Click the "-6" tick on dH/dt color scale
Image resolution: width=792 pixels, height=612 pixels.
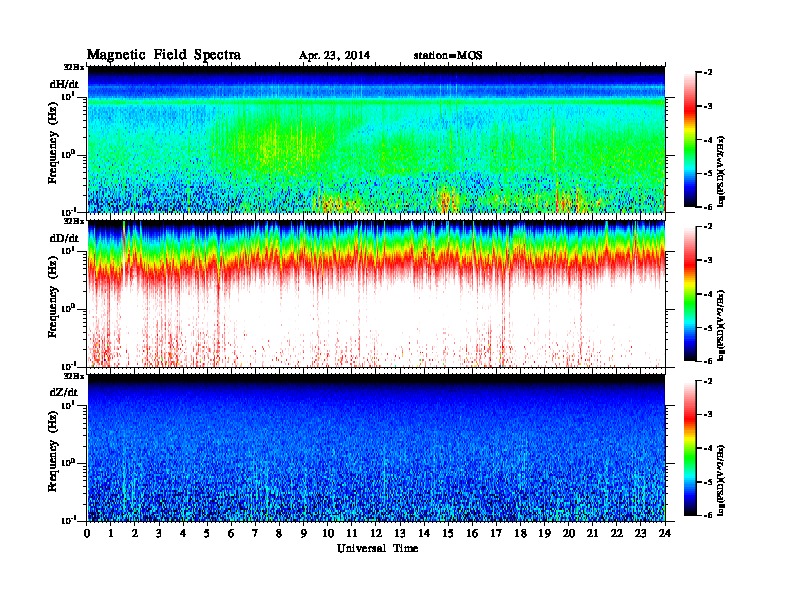pyautogui.click(x=708, y=207)
